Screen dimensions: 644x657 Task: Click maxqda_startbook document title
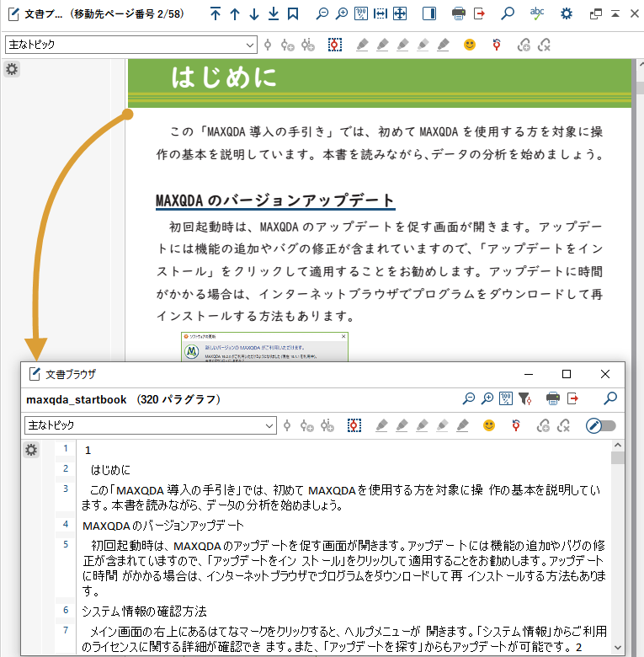click(77, 399)
